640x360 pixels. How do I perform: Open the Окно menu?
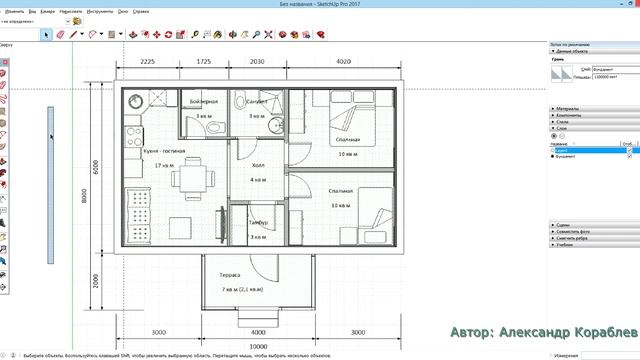coord(123,11)
